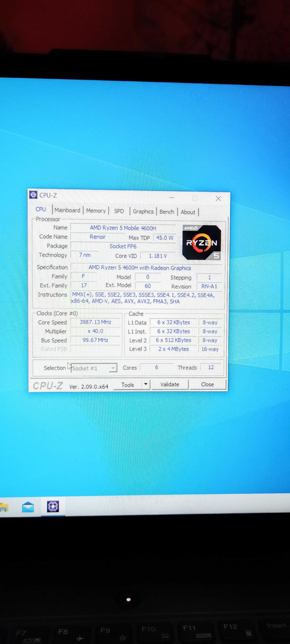Open the Socket #1 selection dropdown

94,368
